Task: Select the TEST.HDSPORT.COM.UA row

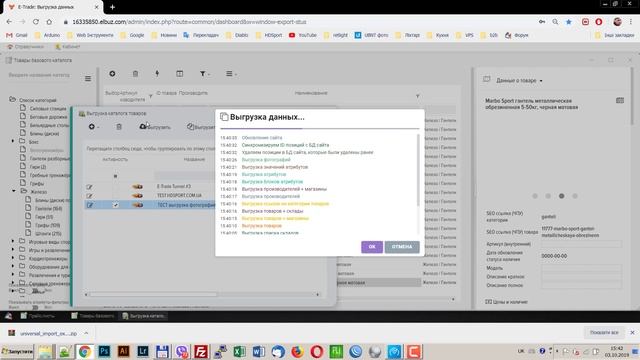Action: point(180,196)
